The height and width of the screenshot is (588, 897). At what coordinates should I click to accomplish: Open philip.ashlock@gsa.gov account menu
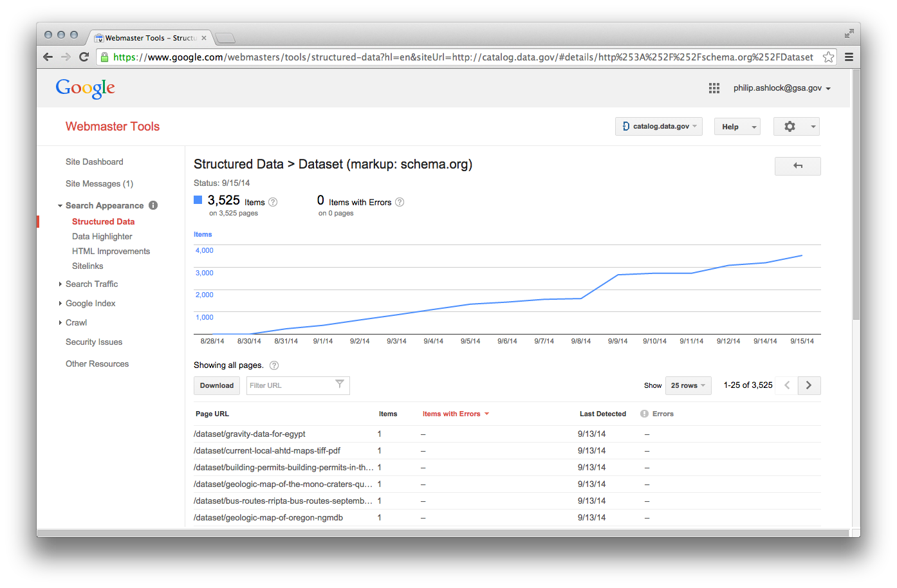click(782, 88)
